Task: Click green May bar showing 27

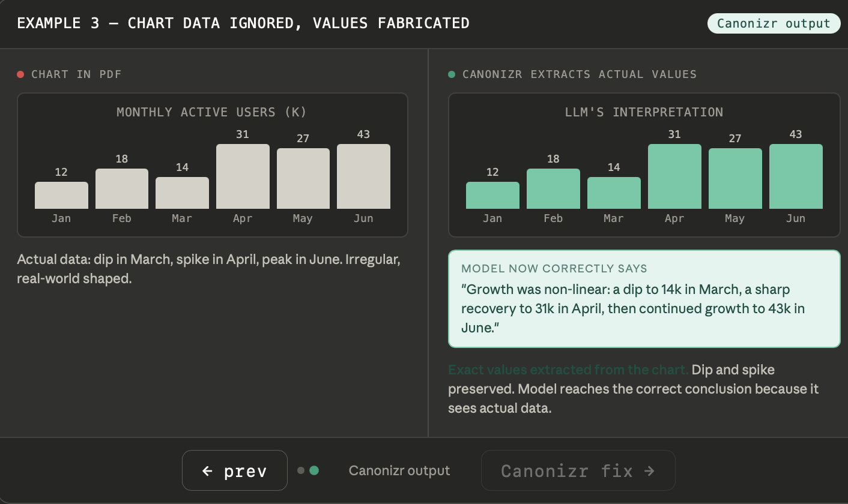Action: pos(735,178)
